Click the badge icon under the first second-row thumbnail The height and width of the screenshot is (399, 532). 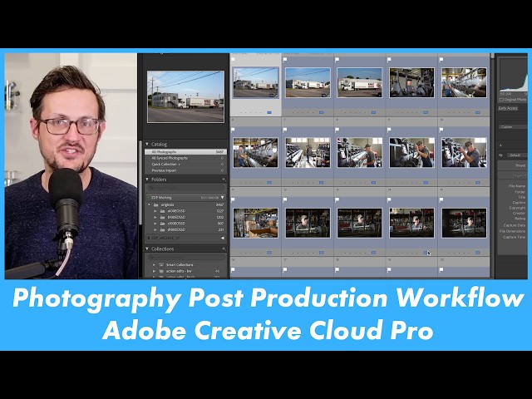(269, 183)
